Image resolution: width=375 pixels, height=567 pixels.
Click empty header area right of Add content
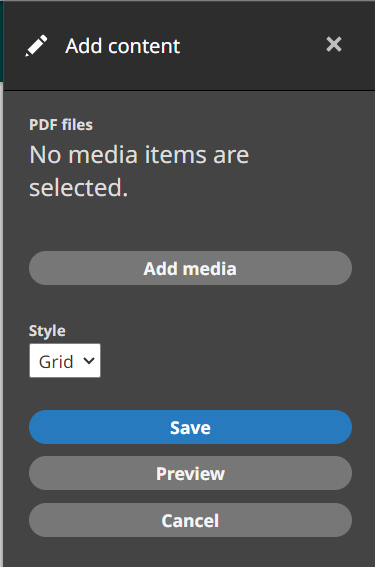pyautogui.click(x=253, y=46)
